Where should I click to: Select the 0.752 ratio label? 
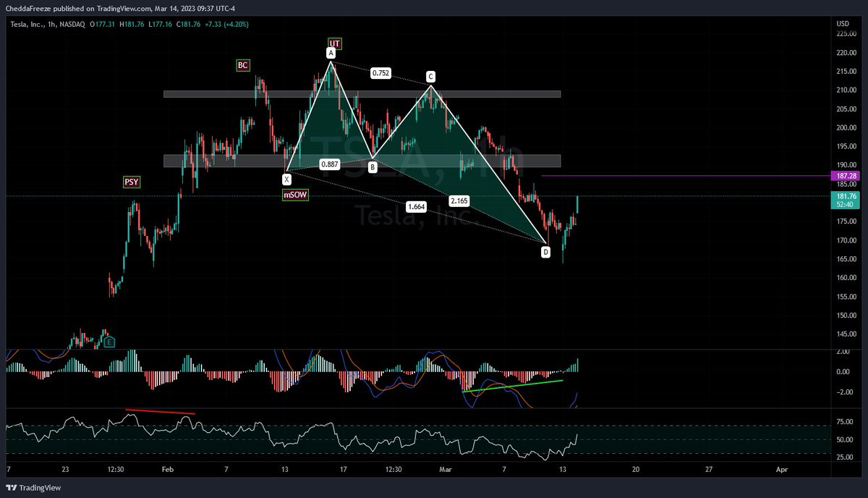(x=380, y=73)
